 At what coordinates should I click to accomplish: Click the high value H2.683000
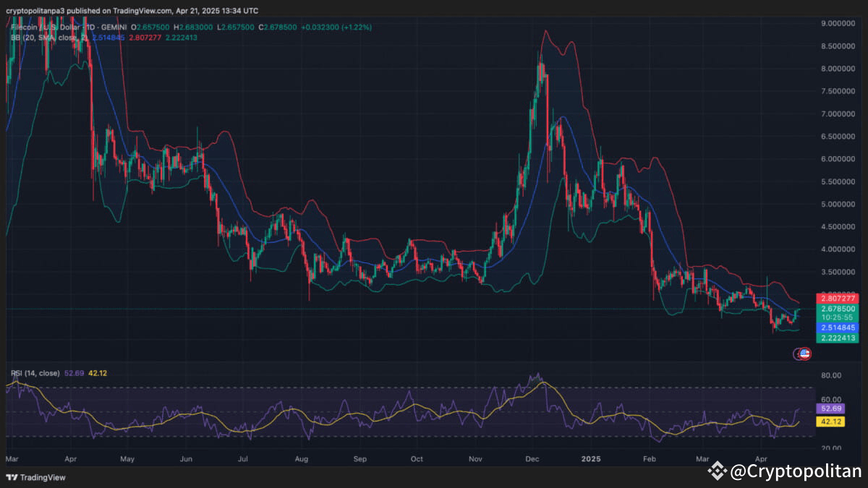193,27
